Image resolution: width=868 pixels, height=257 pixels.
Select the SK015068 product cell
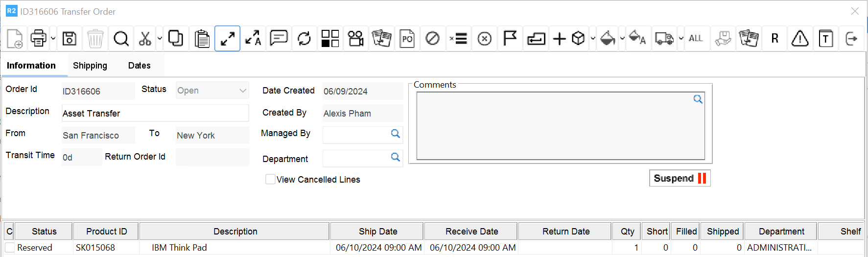[106, 248]
